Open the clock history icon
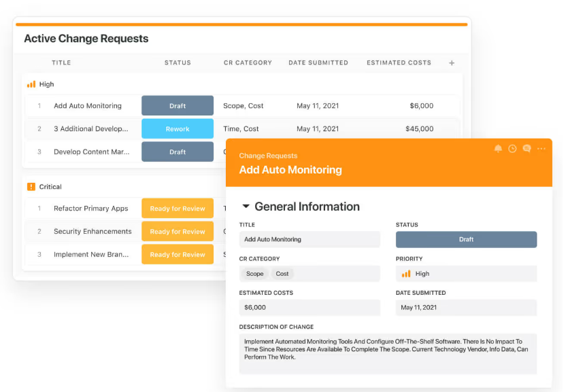This screenshot has height=392, width=587. point(512,149)
